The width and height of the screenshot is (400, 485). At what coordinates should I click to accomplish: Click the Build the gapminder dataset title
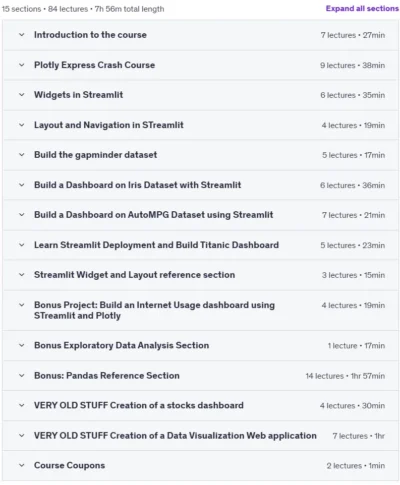tap(95, 155)
